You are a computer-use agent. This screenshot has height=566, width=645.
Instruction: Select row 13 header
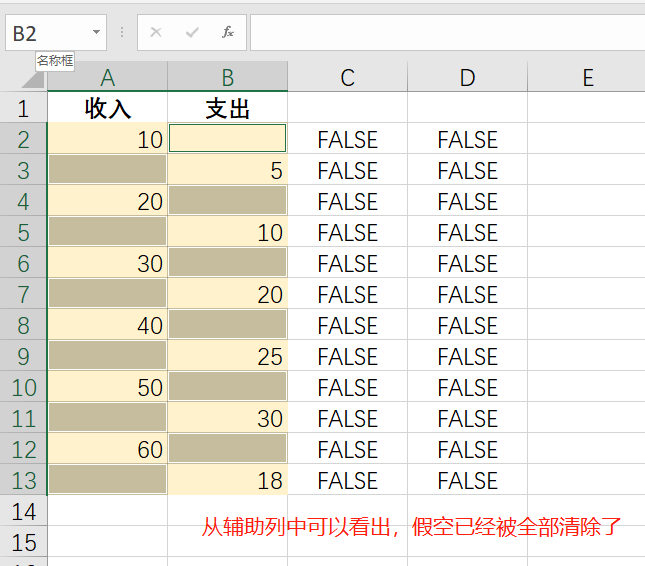point(23,480)
